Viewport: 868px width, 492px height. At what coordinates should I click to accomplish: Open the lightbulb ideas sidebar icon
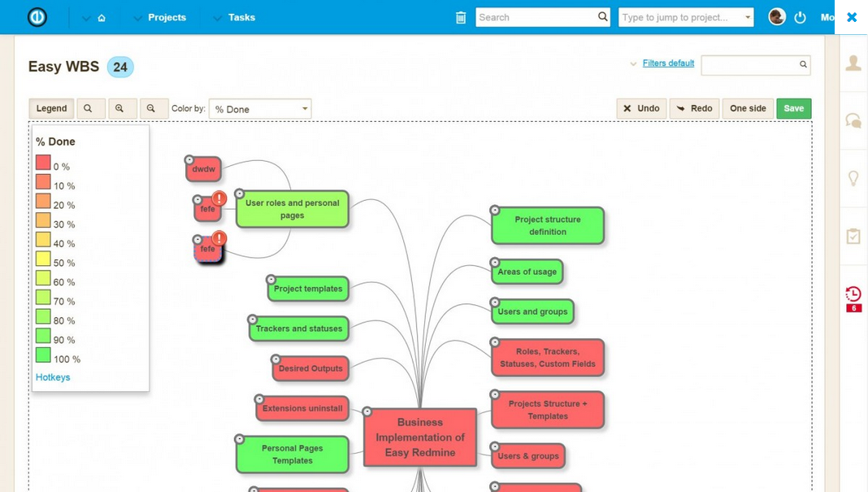[x=853, y=178]
